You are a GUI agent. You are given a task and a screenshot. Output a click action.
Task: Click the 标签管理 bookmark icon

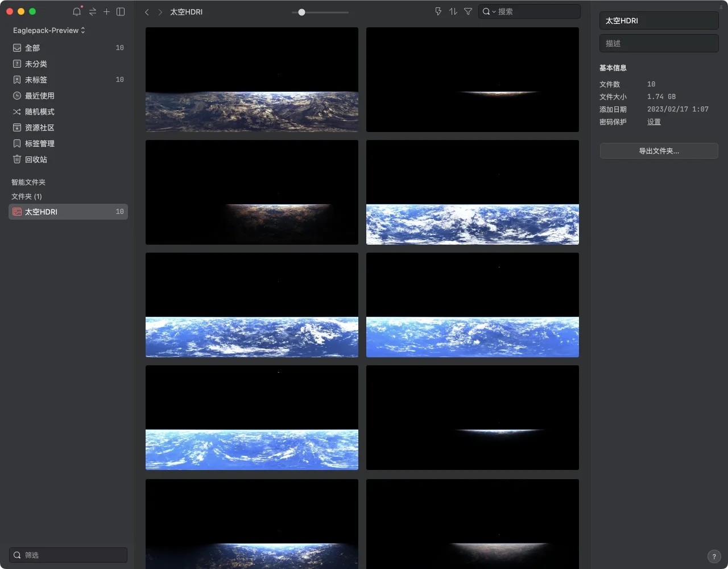coord(17,143)
